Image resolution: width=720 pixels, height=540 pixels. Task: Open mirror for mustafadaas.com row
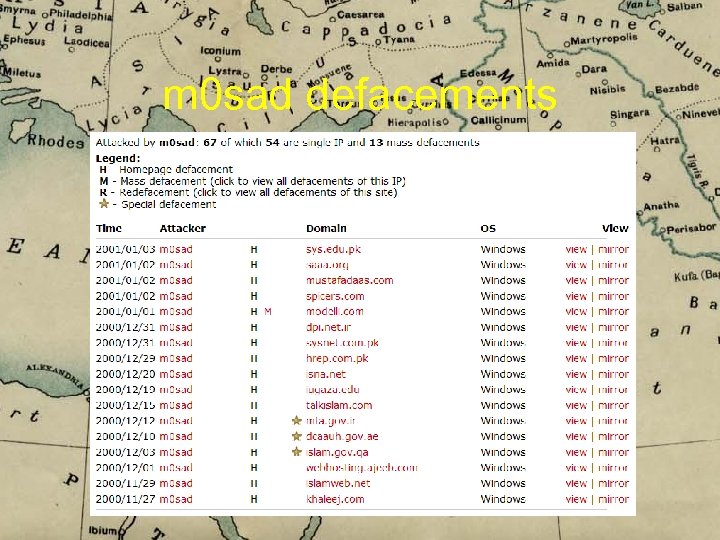[613, 280]
